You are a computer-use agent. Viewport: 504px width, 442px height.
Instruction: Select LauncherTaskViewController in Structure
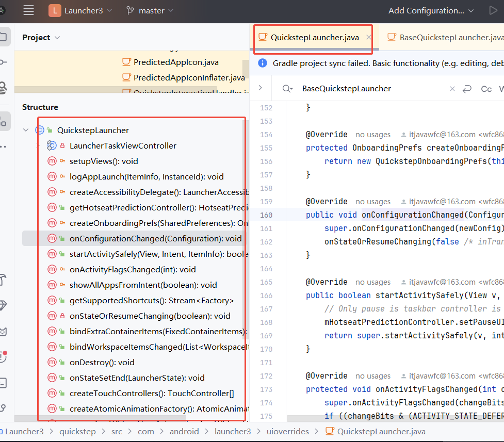point(123,145)
